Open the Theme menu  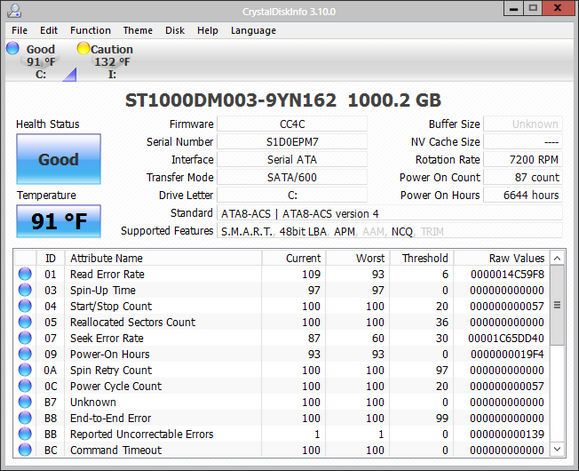pyautogui.click(x=138, y=30)
